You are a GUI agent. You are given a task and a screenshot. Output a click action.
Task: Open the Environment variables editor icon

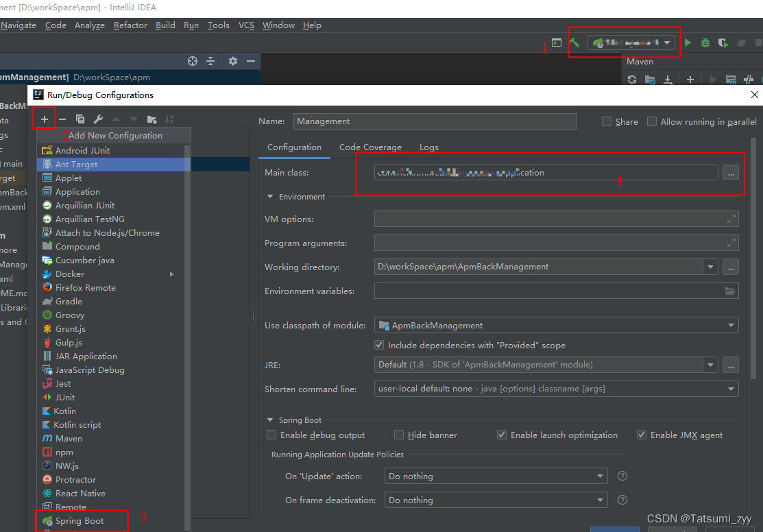point(730,291)
